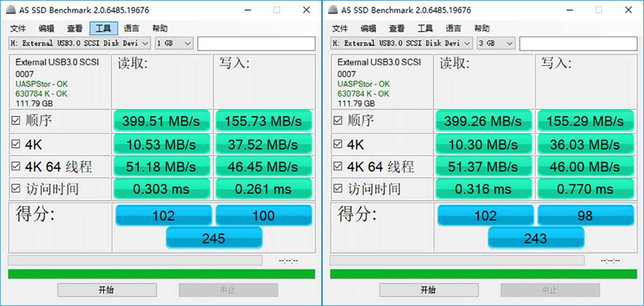Image resolution: width=644 pixels, height=306 pixels.
Task: Click 111.79 GB capacity text in left window
Action: coord(34,103)
